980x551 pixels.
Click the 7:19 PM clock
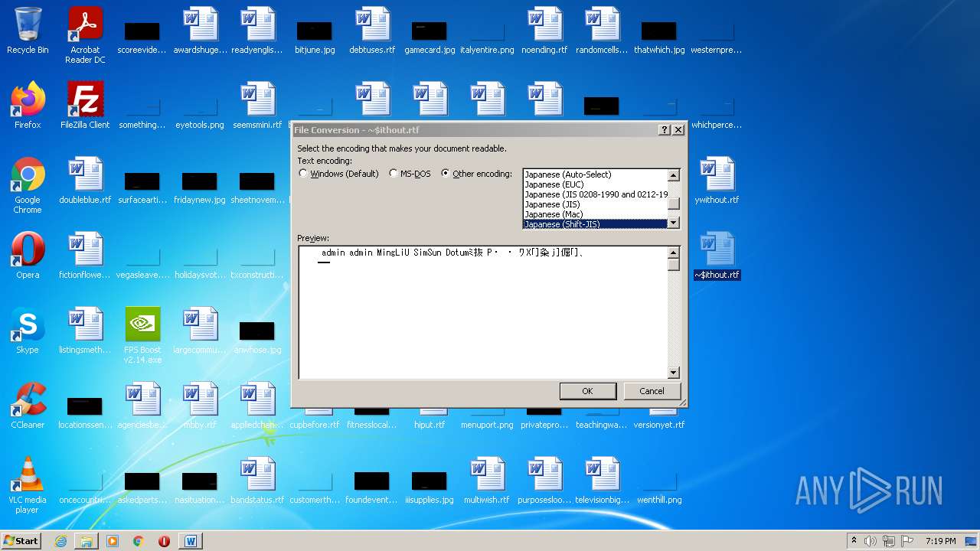pyautogui.click(x=940, y=541)
